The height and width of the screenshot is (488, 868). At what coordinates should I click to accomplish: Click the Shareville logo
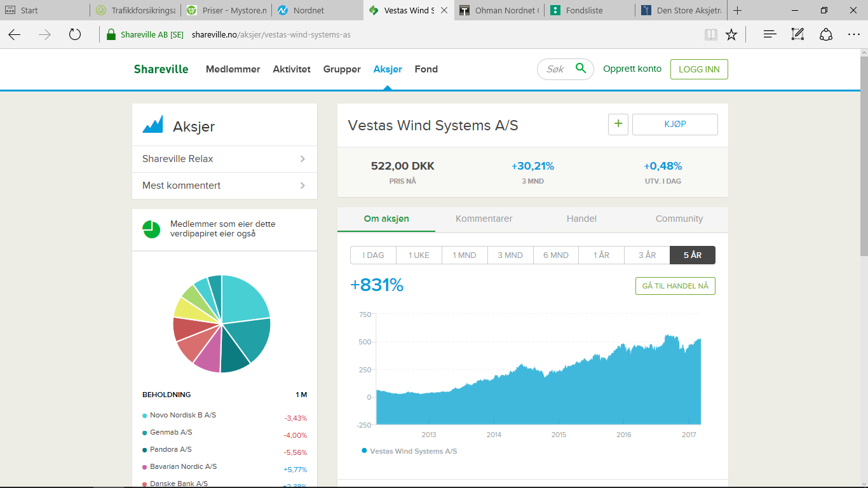click(x=161, y=69)
